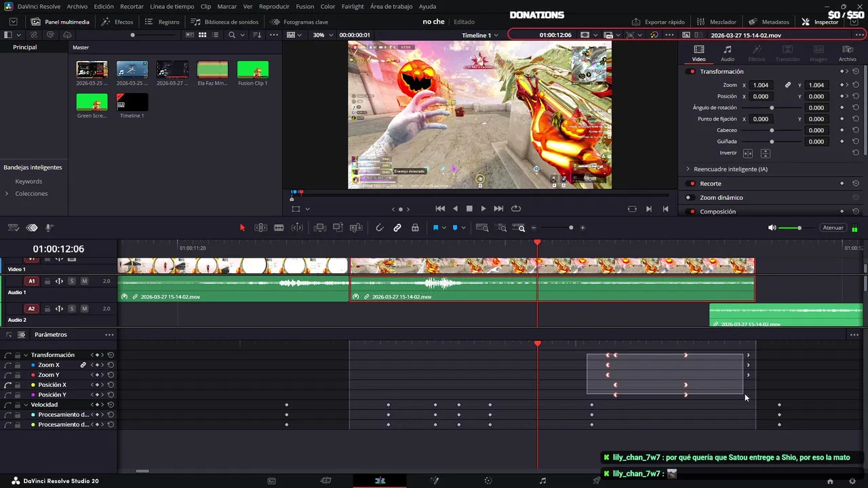Show the Mezclador mixer panel

[716, 22]
